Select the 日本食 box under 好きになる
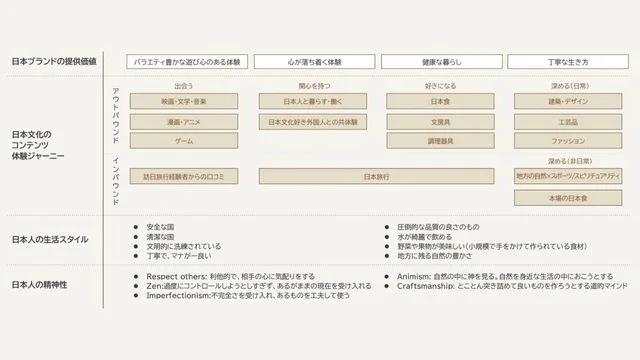640x360 pixels. pos(440,101)
